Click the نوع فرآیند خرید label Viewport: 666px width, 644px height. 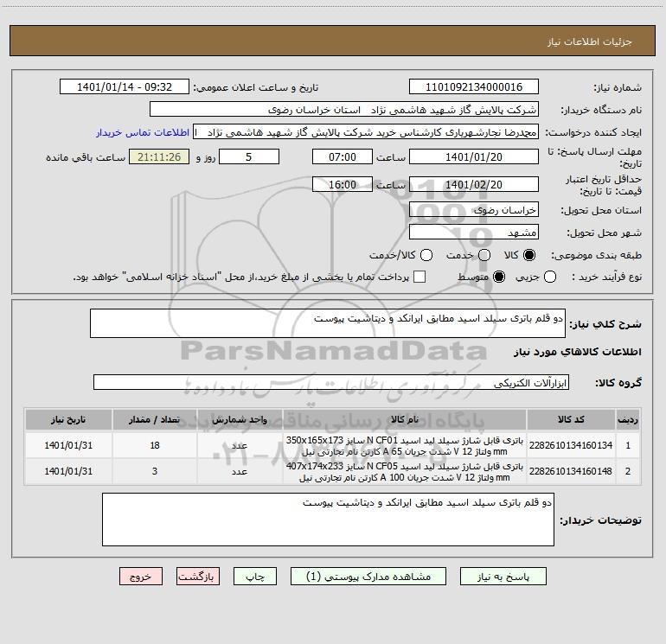(x=606, y=277)
